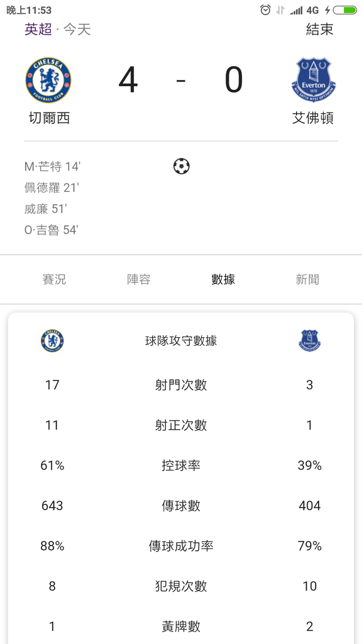Switch to the 賽況 tab
362x644 pixels.
click(54, 279)
